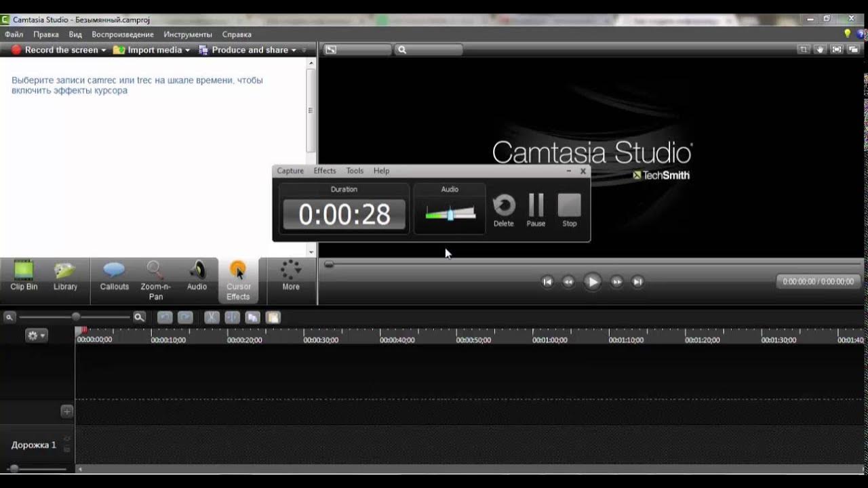Open the Файл menu
The image size is (868, 488).
pyautogui.click(x=14, y=34)
